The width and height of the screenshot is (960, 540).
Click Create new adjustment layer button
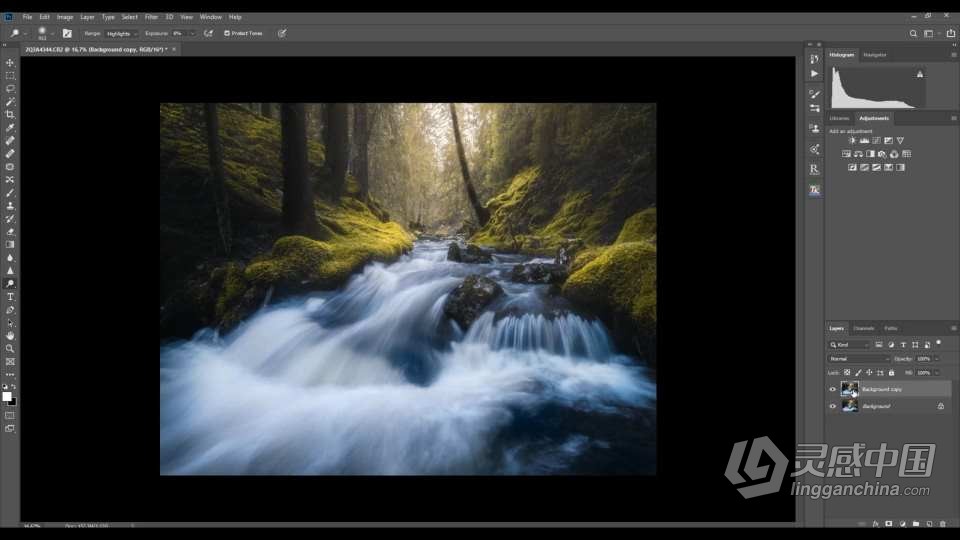(902, 524)
